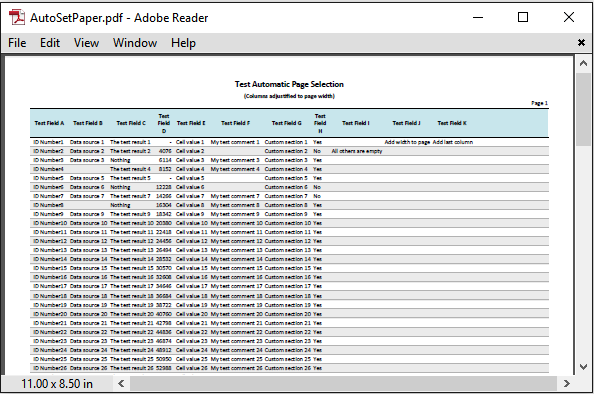The width and height of the screenshot is (594, 394).
Task: Click the vertical scrollbar up arrow
Action: tap(583, 63)
